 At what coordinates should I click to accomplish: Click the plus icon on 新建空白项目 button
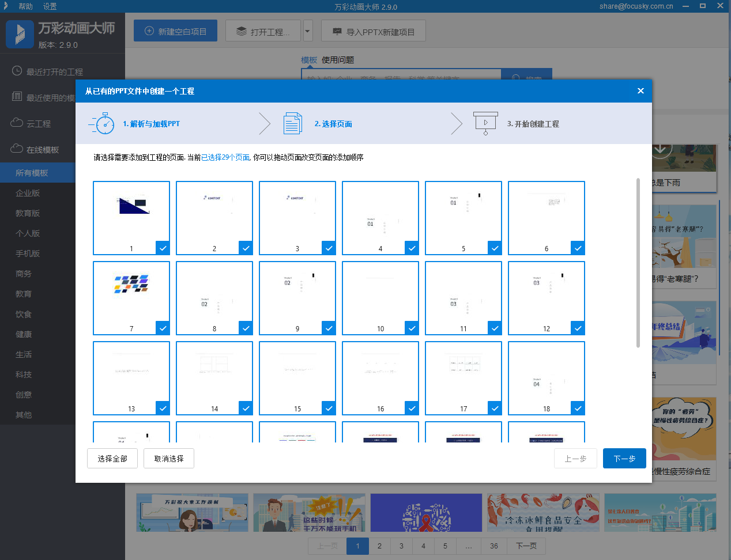149,31
